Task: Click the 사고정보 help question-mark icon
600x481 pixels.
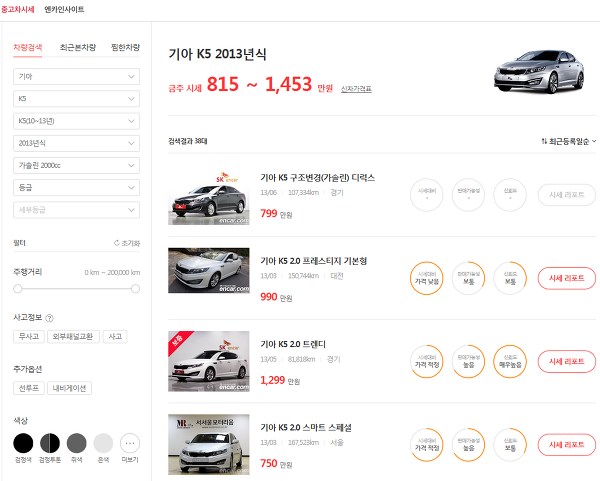Action: [x=49, y=318]
